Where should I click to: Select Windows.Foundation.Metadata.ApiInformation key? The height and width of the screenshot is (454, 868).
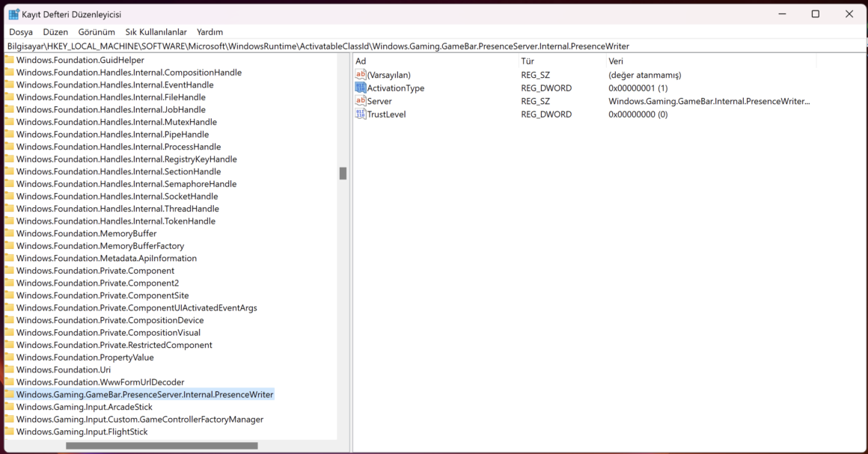pos(106,258)
